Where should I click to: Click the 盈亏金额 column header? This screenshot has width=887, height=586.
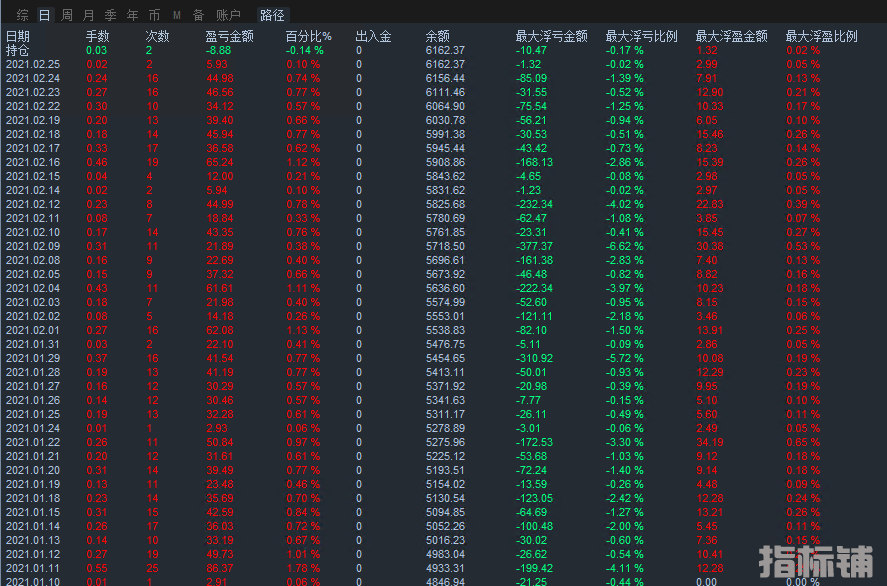(229, 36)
